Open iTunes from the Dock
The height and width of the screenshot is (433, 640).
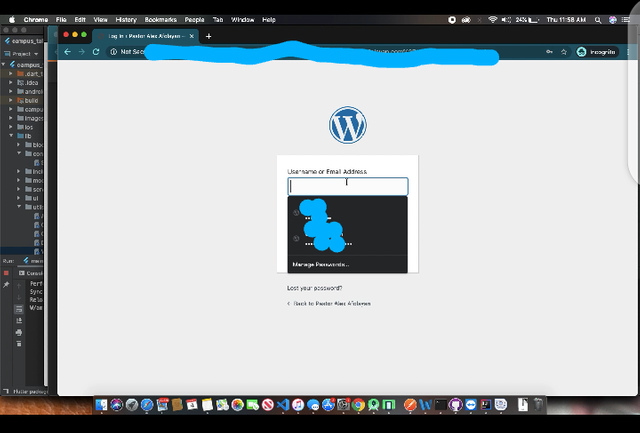coord(298,405)
